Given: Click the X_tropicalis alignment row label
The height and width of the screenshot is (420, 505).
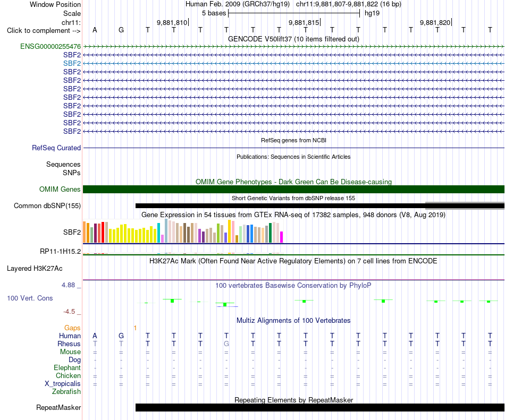Looking at the screenshot, I should 63,384.
